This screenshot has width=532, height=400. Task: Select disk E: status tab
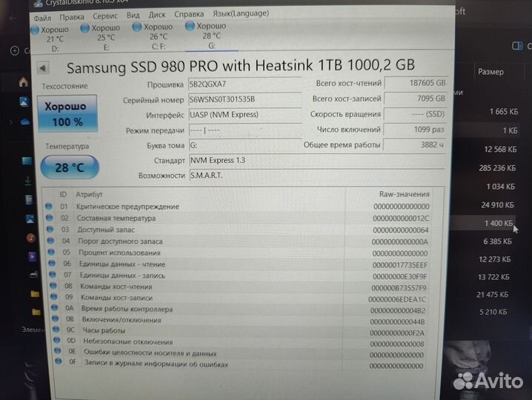[101, 37]
